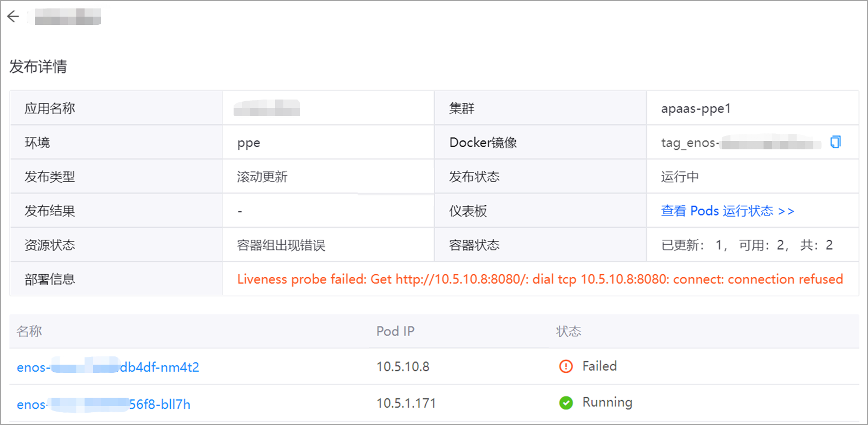Click the Pod IP column header
Image resolution: width=868 pixels, height=425 pixels.
click(x=395, y=331)
